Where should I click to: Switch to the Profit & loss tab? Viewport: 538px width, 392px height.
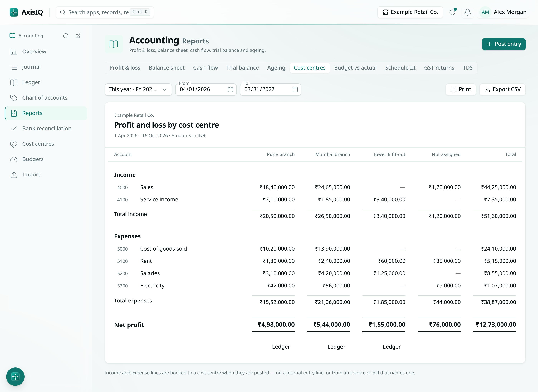coord(125,68)
